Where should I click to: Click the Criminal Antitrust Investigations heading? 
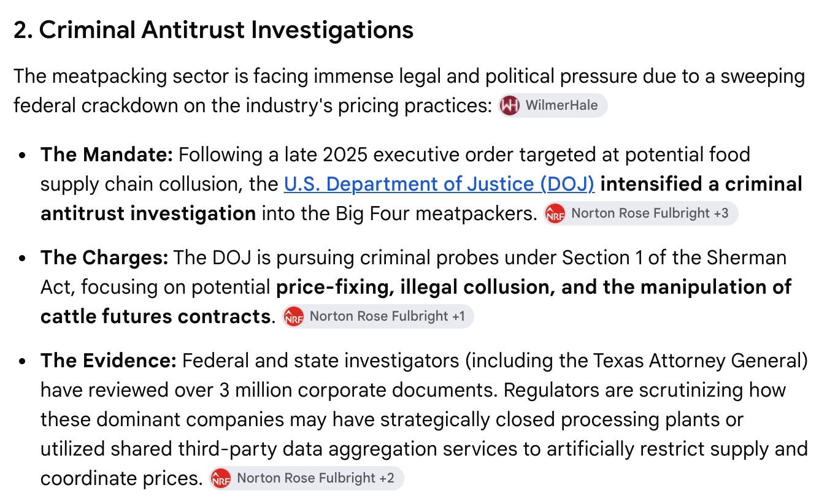[x=213, y=29]
